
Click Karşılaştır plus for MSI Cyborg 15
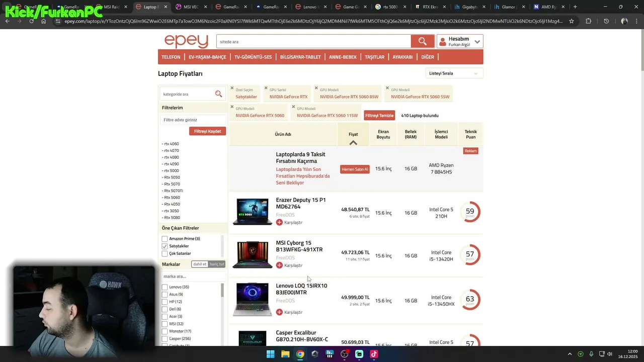[279, 265]
